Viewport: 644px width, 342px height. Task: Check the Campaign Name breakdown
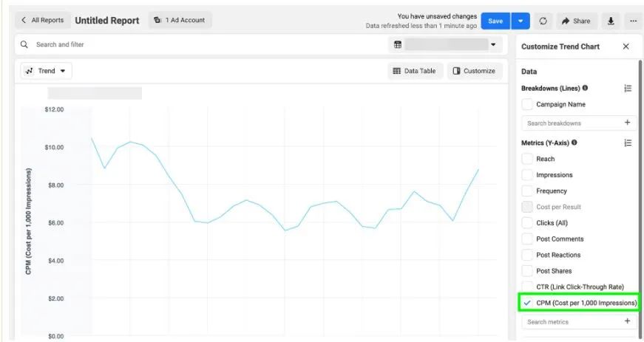point(527,105)
